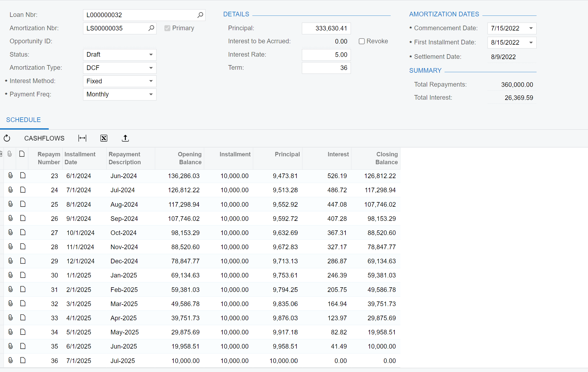
Task: Open attachments for Feb-2025 row
Action: (x=11, y=289)
